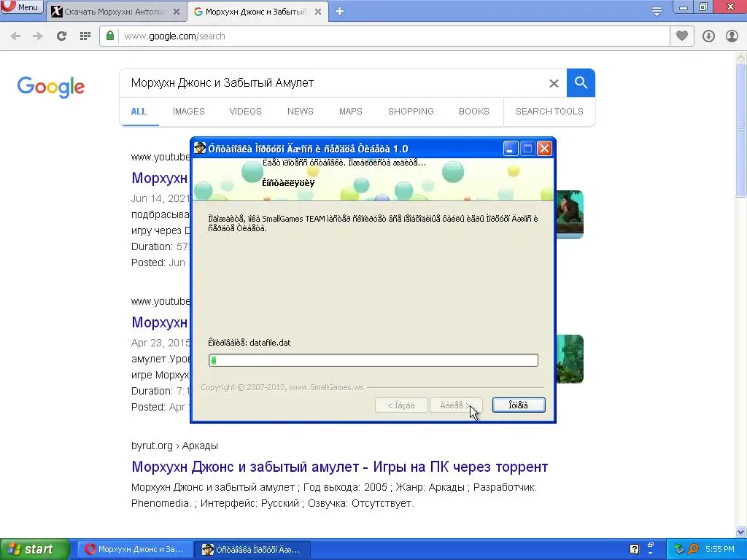Minimize the installer window

pos(510,149)
